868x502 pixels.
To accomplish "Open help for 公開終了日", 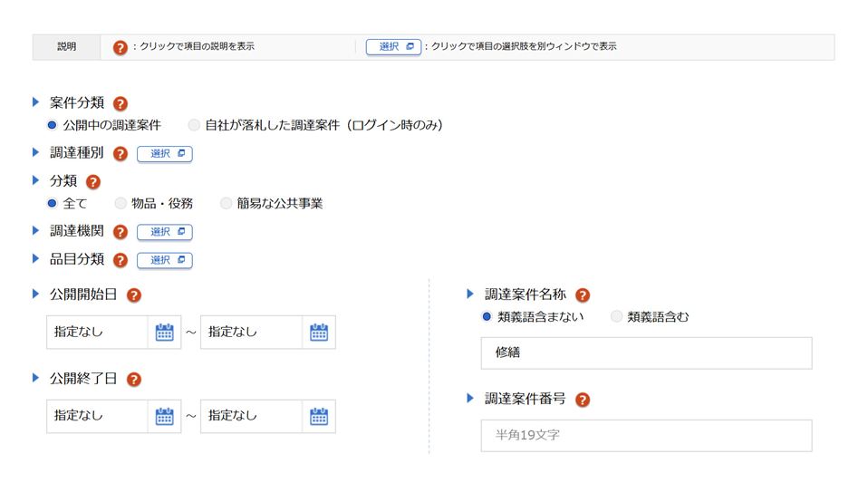I will [134, 379].
